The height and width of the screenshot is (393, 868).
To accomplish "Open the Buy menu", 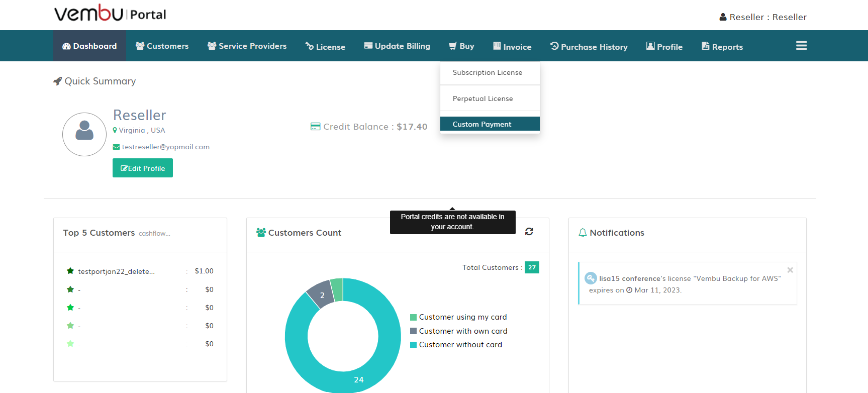I will 461,46.
